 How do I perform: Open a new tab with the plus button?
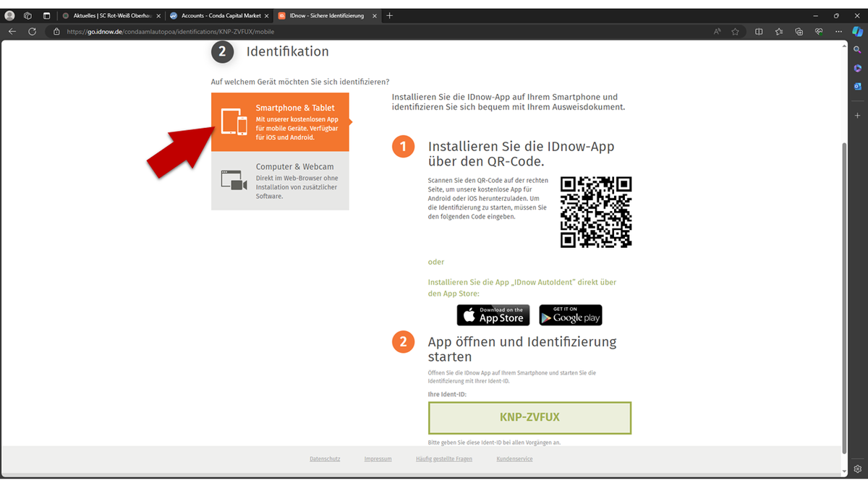click(x=390, y=15)
